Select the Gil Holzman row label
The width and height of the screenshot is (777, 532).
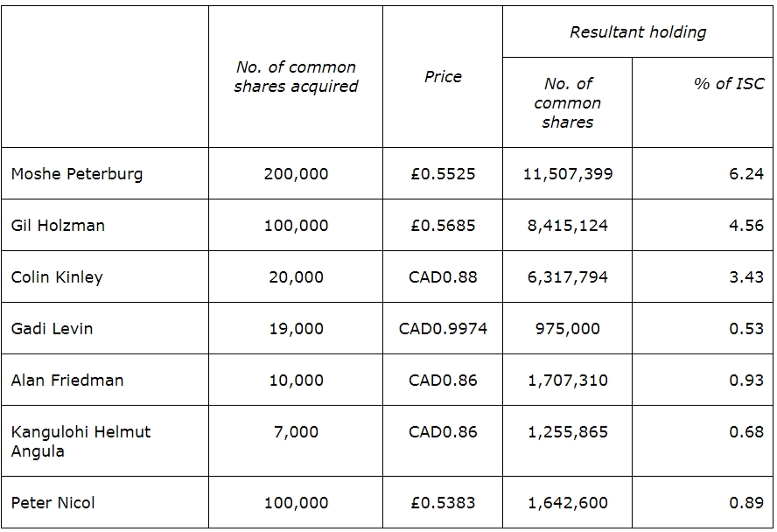(58, 225)
